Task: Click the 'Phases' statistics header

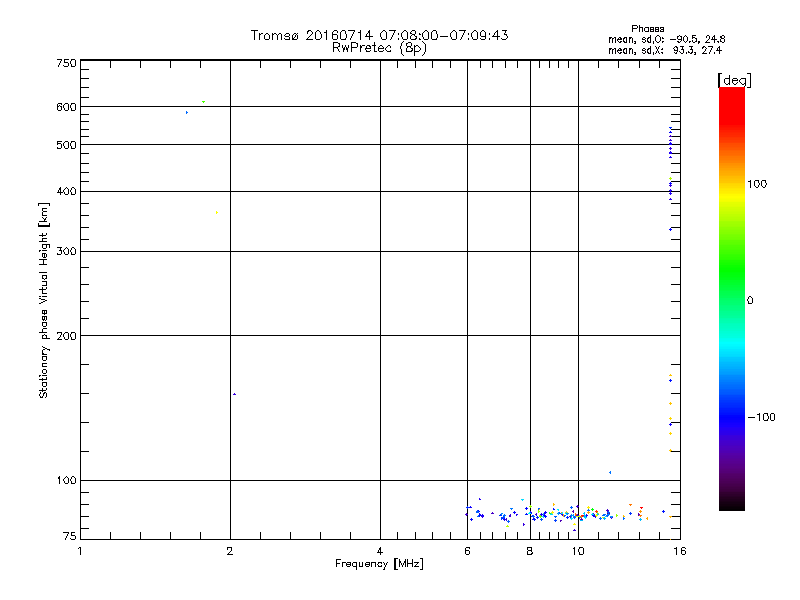Action: [x=647, y=29]
